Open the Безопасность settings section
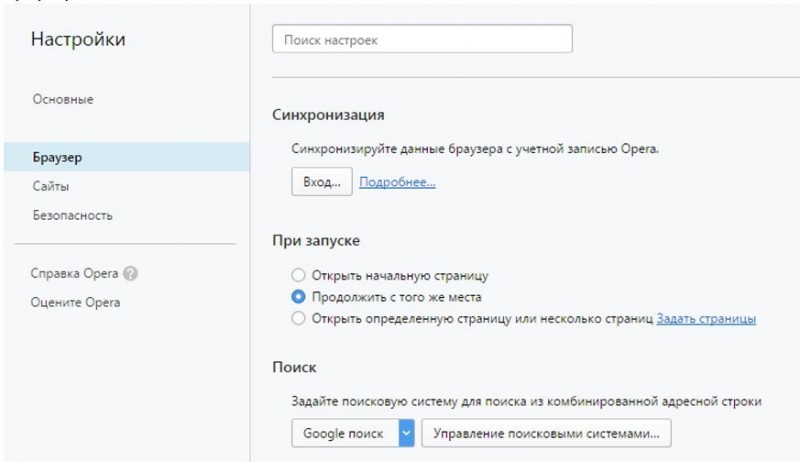 pyautogui.click(x=72, y=215)
